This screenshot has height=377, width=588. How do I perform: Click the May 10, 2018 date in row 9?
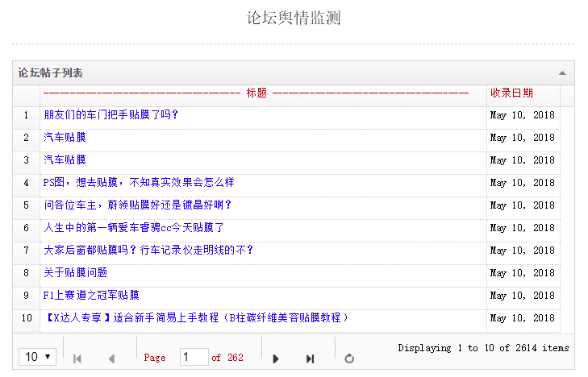pyautogui.click(x=523, y=296)
